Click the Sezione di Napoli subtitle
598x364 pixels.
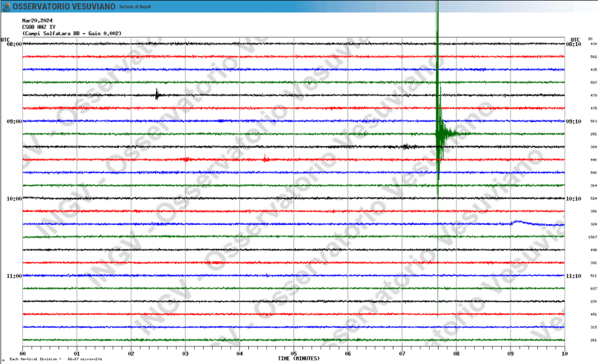click(x=135, y=6)
